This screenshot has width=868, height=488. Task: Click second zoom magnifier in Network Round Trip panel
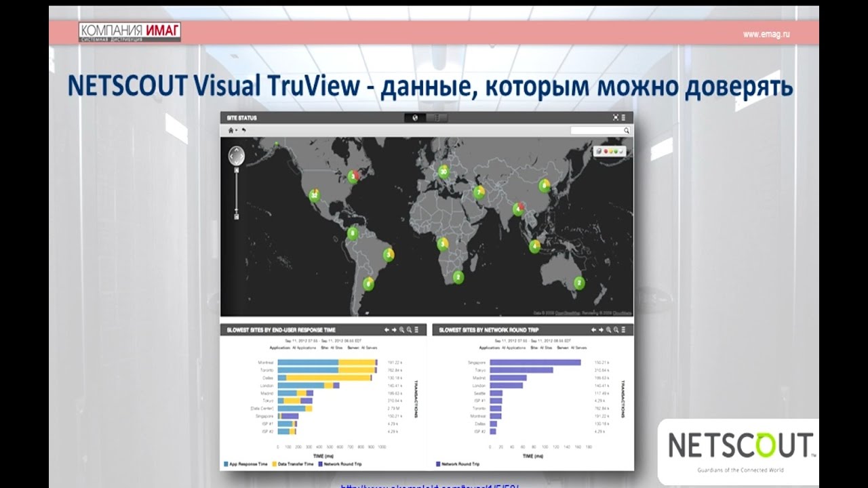(x=616, y=329)
